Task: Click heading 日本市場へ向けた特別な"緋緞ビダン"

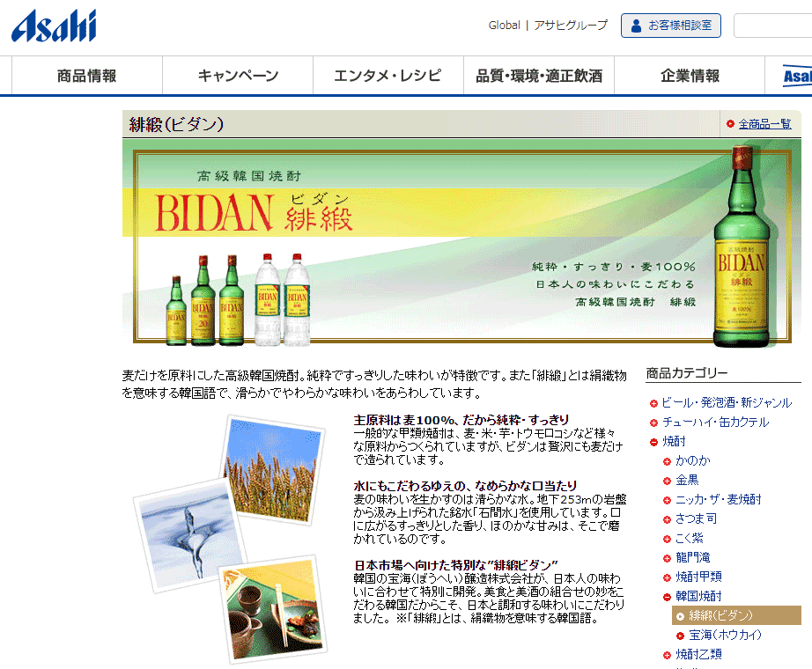Action: tap(455, 565)
